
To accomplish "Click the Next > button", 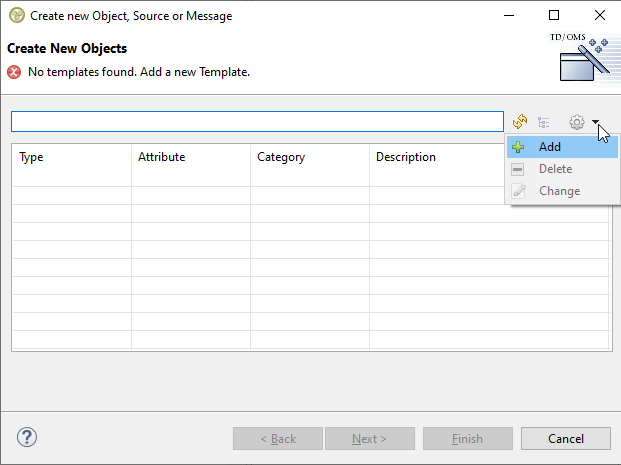I will [x=368, y=439].
